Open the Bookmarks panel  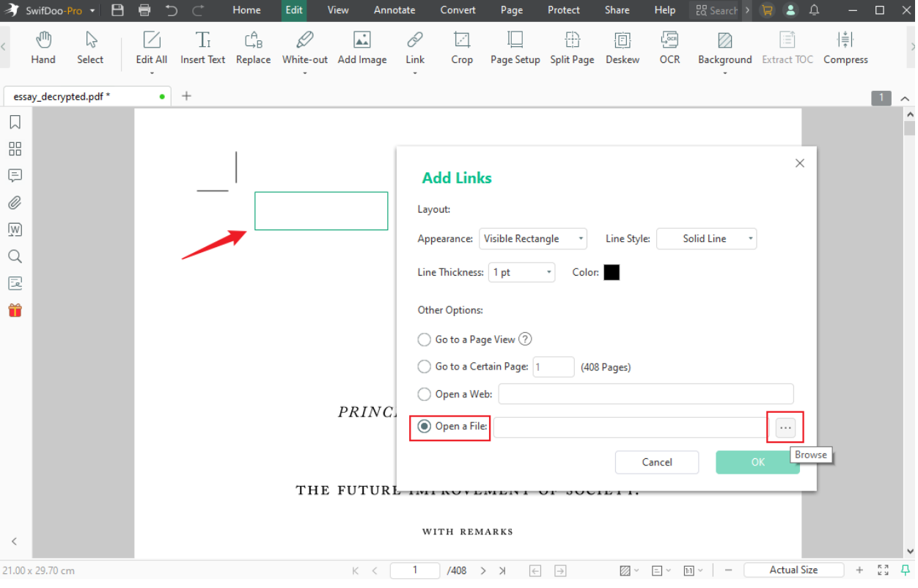[15, 122]
